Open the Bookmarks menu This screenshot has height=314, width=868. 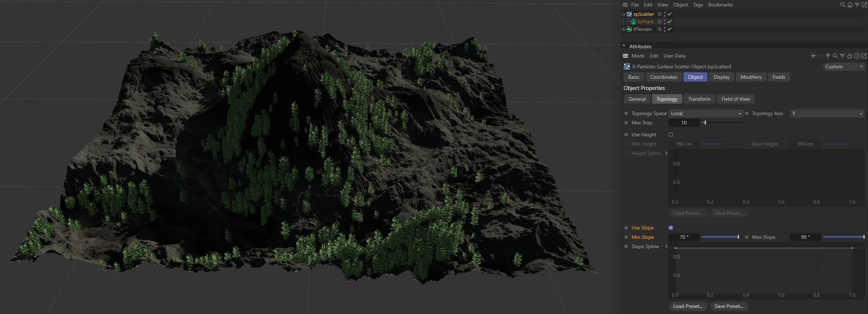[x=720, y=5]
